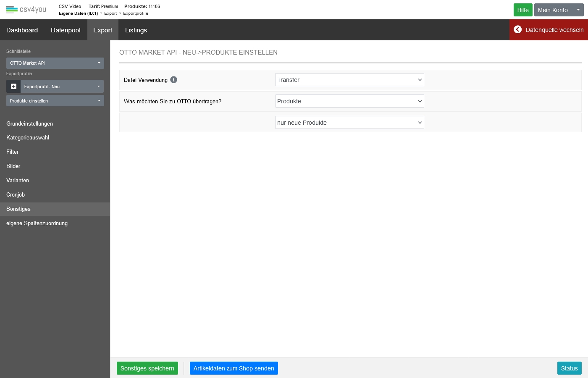The height and width of the screenshot is (378, 588).
Task: Open the Produkte einstellen sidebar dropdown
Action: (x=55, y=101)
